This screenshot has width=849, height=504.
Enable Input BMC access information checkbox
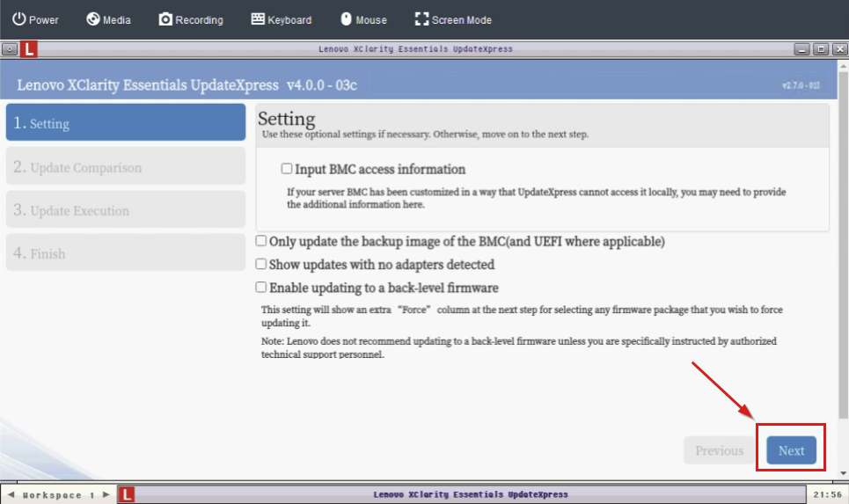pos(287,169)
